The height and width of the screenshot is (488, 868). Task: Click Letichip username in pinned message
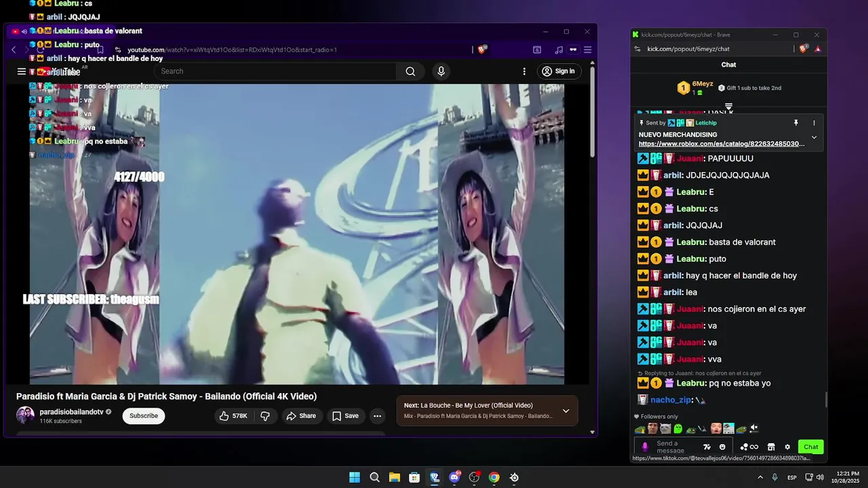pos(706,123)
